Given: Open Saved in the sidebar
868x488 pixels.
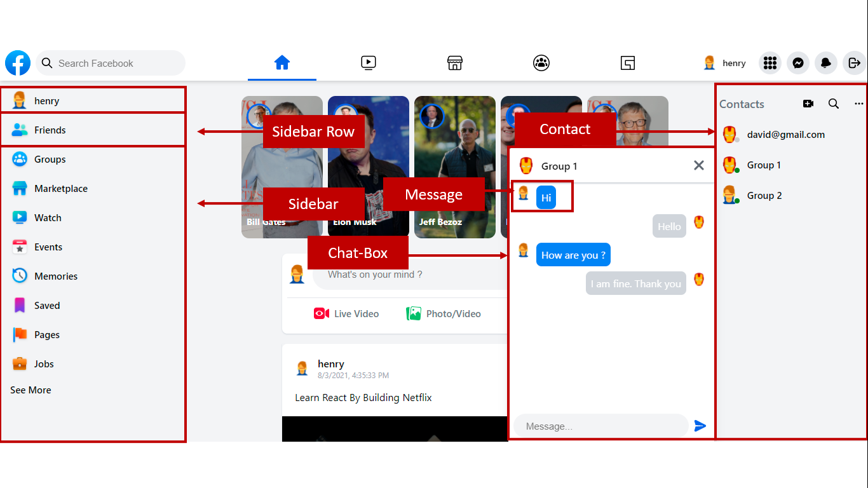Looking at the screenshot, I should 93,305.
